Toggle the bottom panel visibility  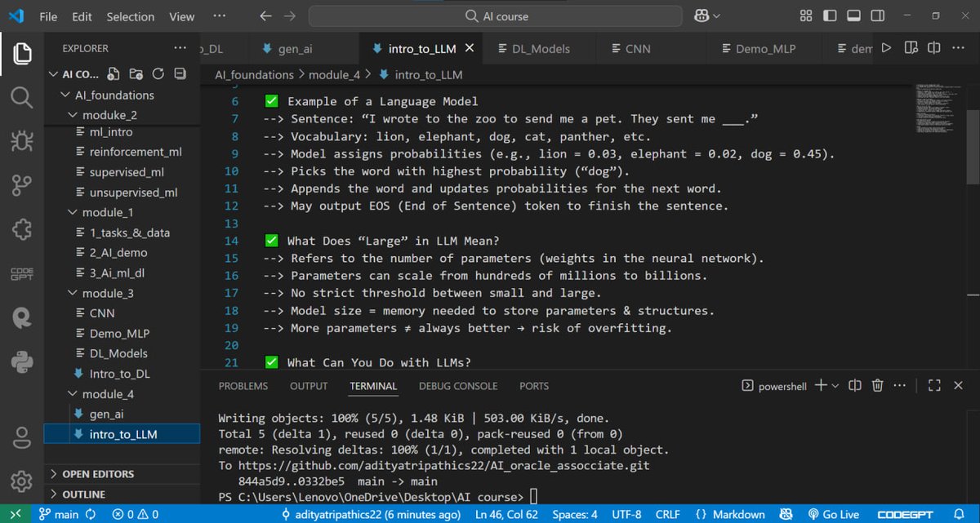[x=853, y=16]
